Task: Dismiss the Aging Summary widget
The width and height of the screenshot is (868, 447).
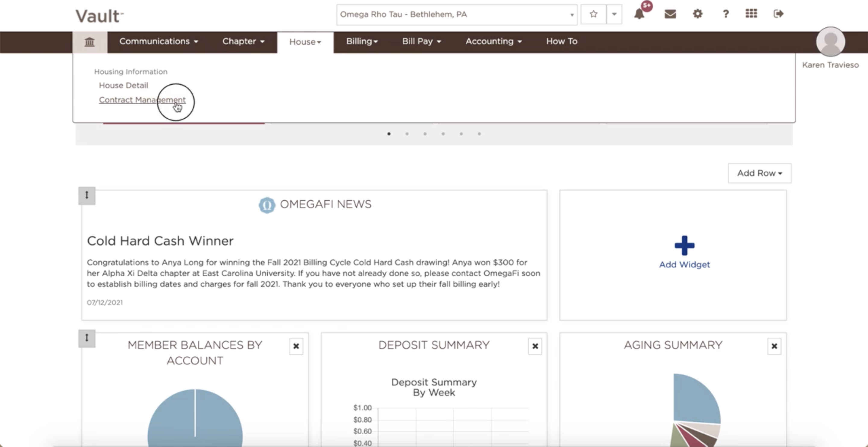Action: point(774,346)
